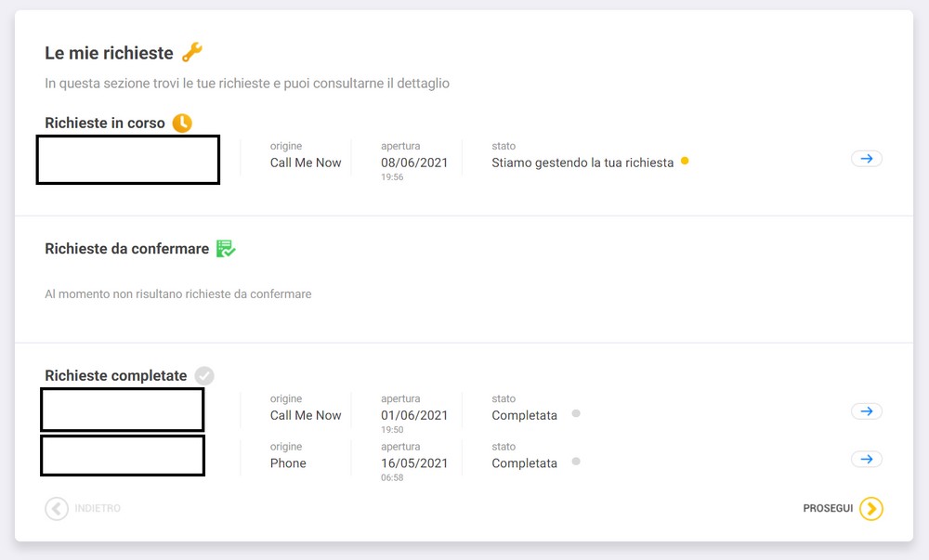Click Completata status of the Phone request
This screenshot has width=929, height=560.
pyautogui.click(x=524, y=463)
